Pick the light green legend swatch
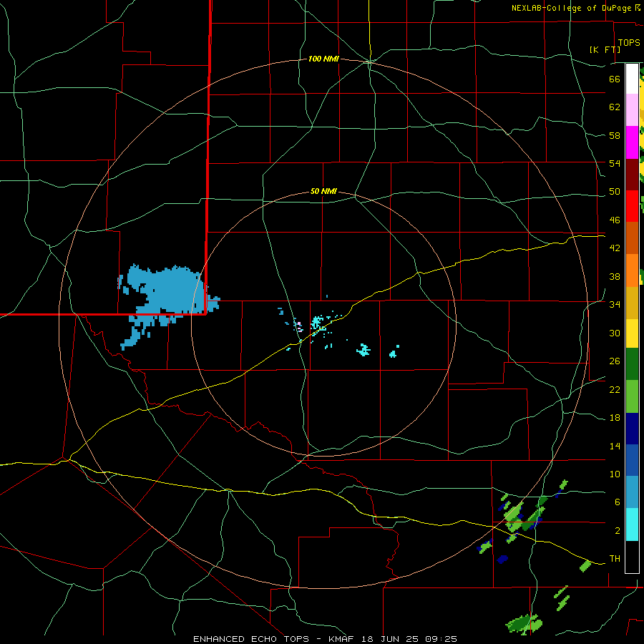Viewport: 644px width, 644px height. pyautogui.click(x=632, y=396)
